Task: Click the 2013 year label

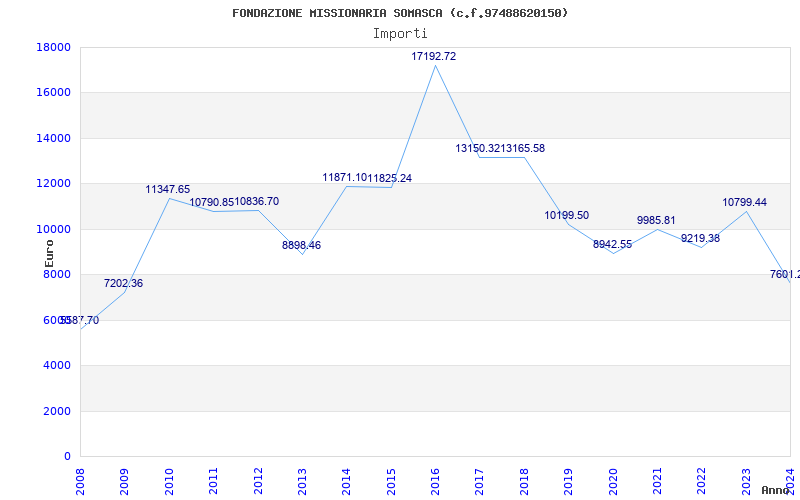Action: click(x=303, y=481)
